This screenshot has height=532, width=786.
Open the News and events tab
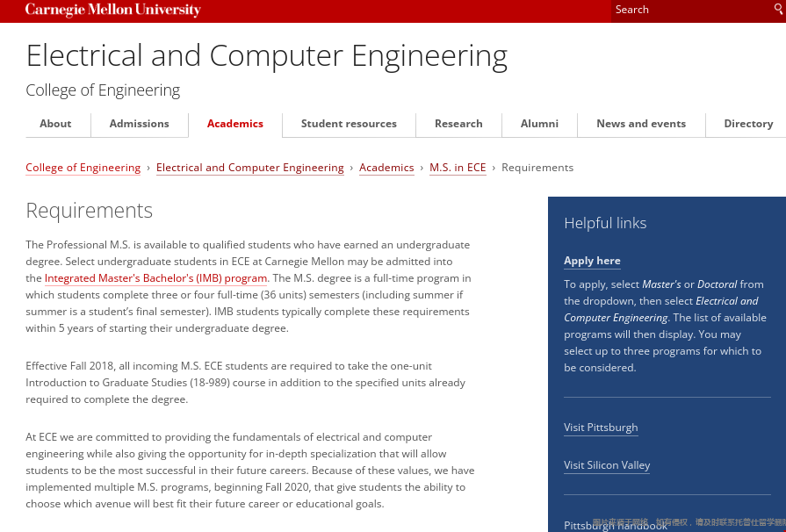pos(641,124)
